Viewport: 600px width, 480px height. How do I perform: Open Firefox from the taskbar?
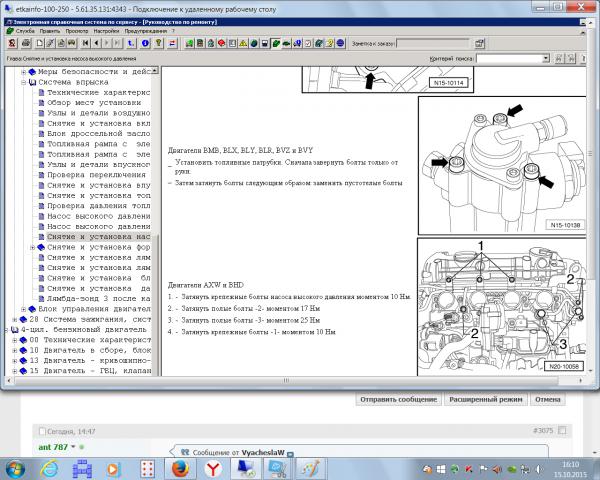click(x=180, y=469)
